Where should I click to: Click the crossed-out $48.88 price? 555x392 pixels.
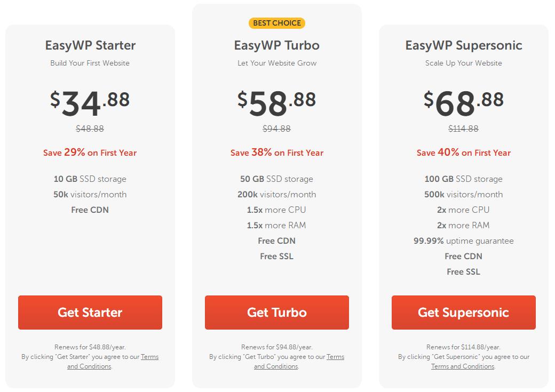[90, 129]
